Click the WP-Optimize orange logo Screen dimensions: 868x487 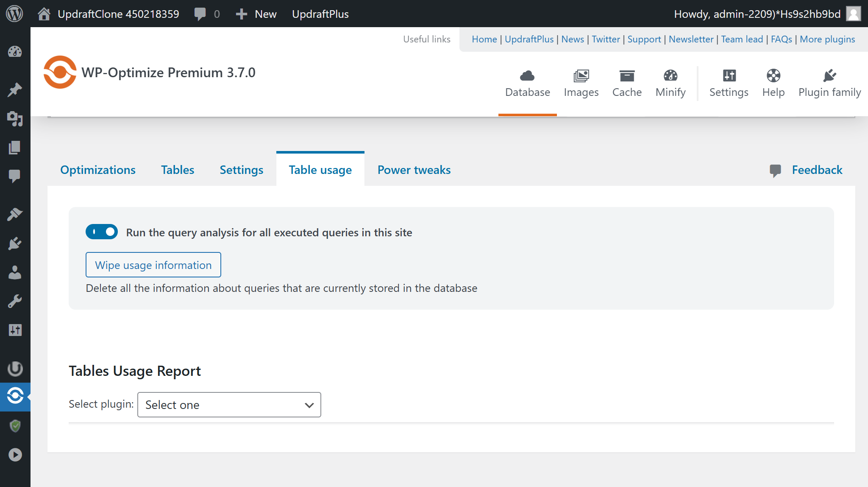coord(60,72)
